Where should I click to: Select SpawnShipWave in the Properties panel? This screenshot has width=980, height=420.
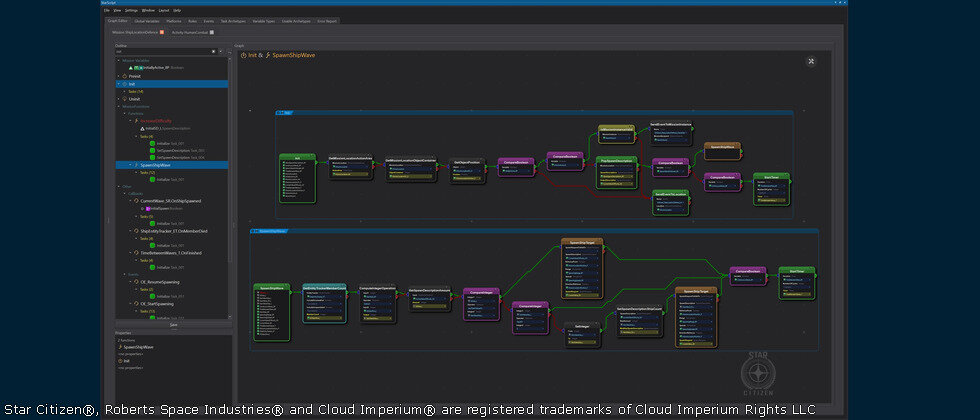138,347
